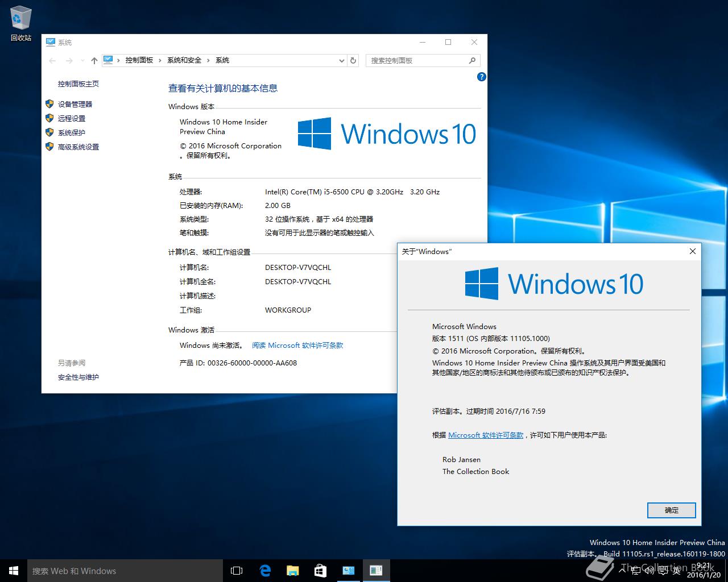This screenshot has height=582, width=728.
Task: Click the computer icon in address bar
Action: pos(108,60)
